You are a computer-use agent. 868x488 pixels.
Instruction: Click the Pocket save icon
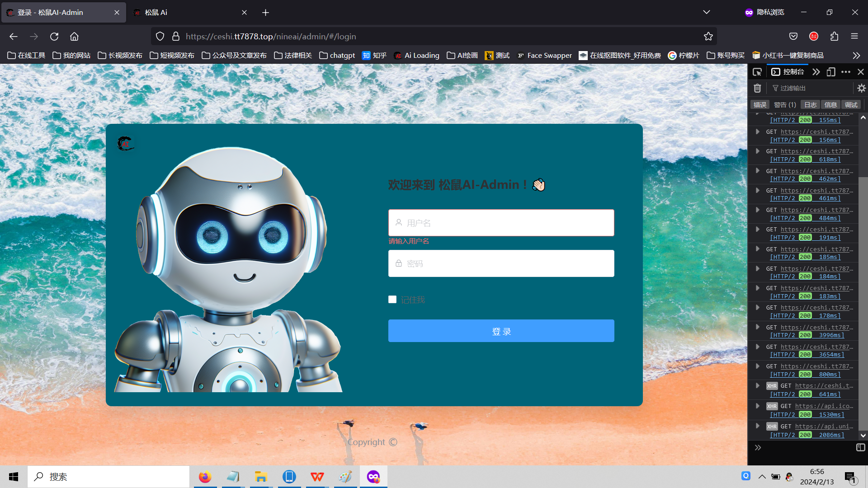793,37
